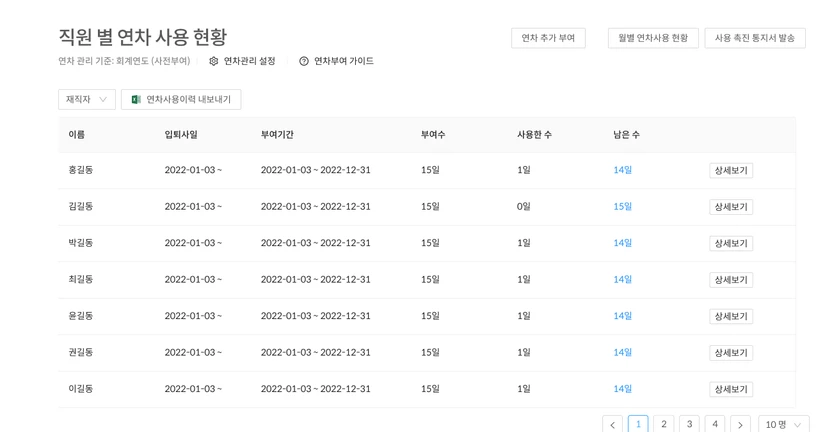Open 연차관리 설정 link
Viewport: 825px width, 432px height.
point(249,61)
